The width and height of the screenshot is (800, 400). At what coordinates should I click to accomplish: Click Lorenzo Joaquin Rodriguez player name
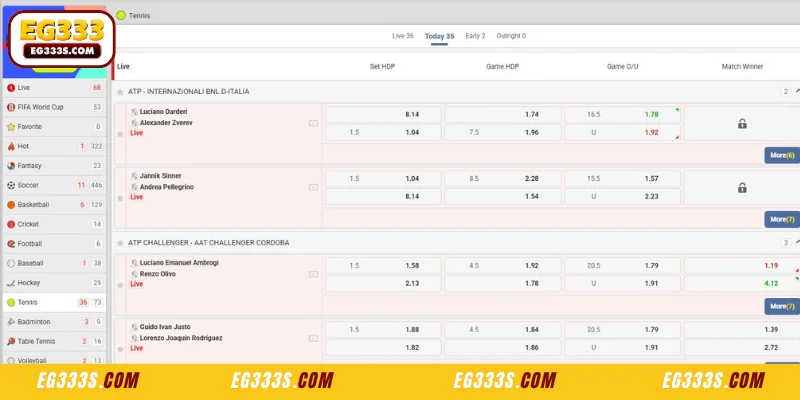click(x=181, y=338)
